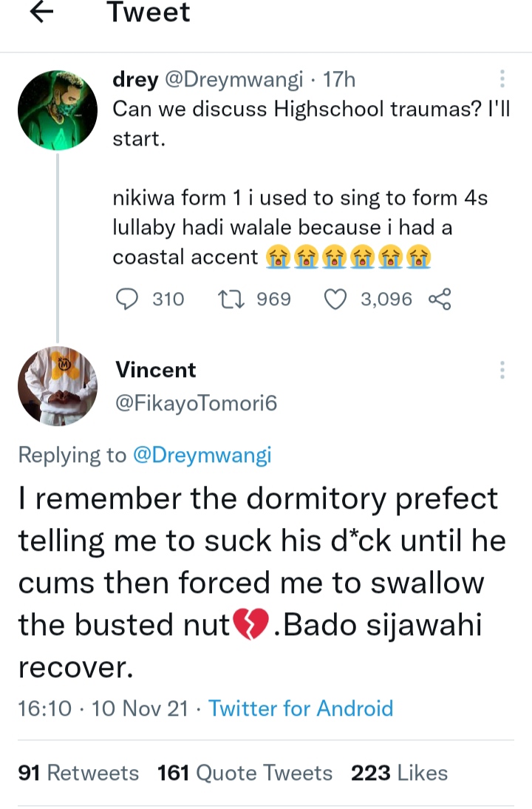Viewport: 532px width, 809px height.
Task: Follow the @Dreymwangi link after Replying to
Action: 202,456
